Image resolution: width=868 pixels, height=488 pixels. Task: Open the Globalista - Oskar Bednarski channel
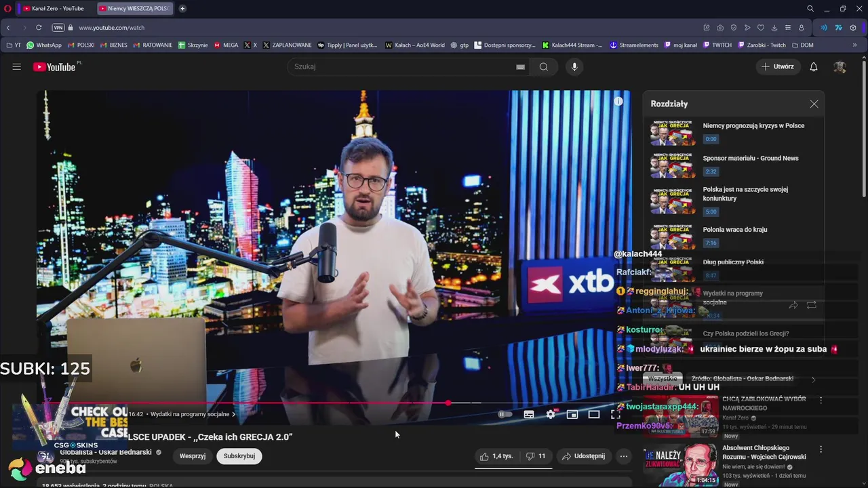(x=106, y=452)
